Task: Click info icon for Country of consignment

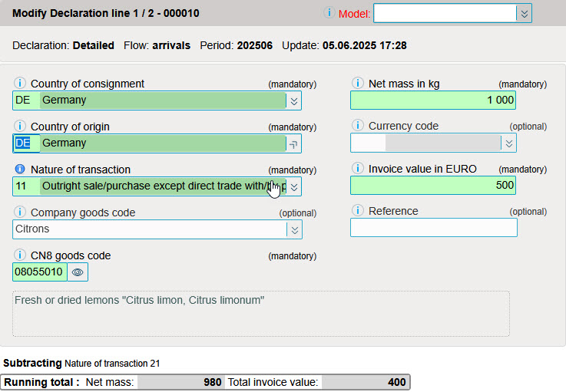Action: point(21,84)
